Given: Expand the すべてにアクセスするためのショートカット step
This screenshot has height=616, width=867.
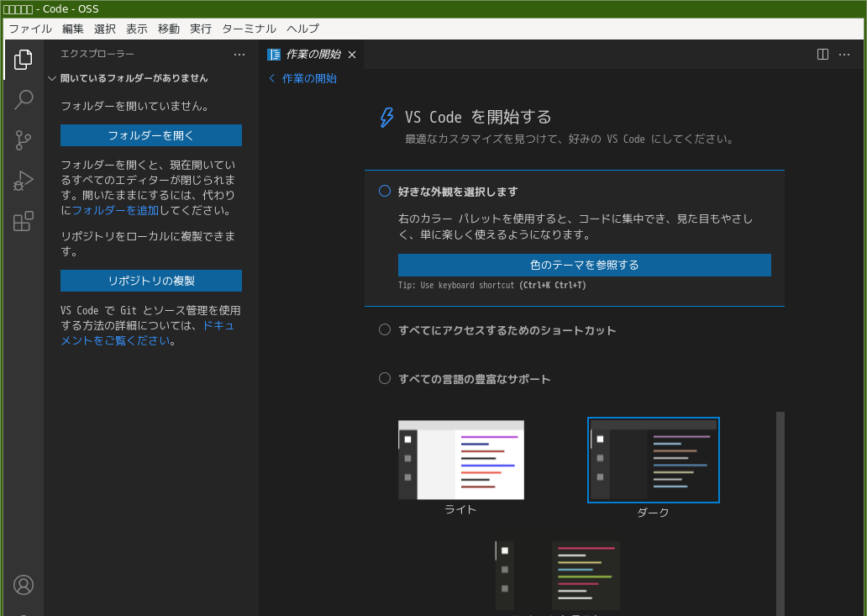Looking at the screenshot, I should tap(507, 330).
